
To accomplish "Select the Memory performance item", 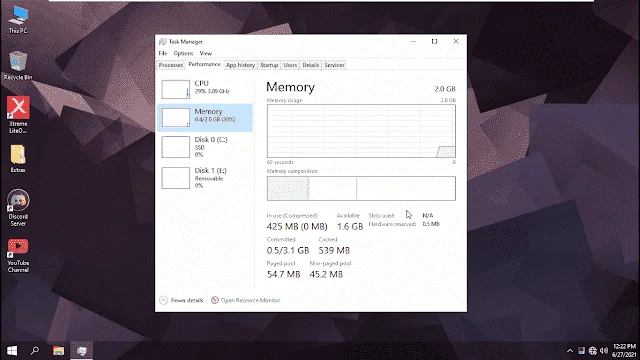I will pyautogui.click(x=205, y=118).
